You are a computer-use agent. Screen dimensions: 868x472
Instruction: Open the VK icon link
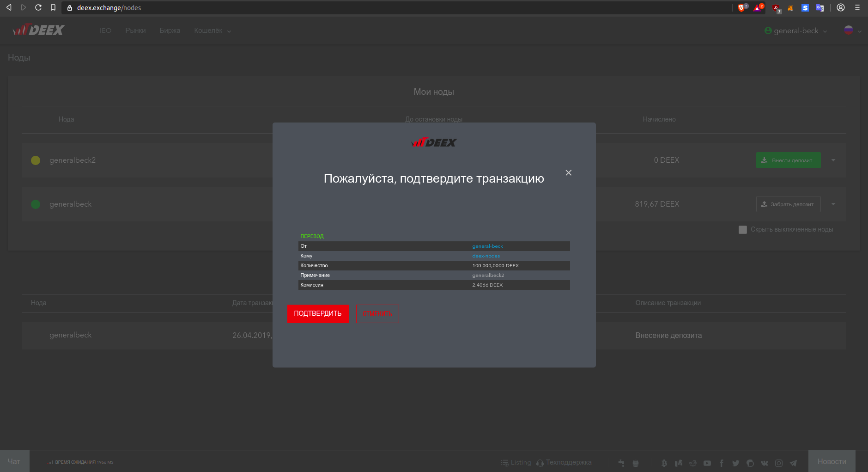click(765, 463)
